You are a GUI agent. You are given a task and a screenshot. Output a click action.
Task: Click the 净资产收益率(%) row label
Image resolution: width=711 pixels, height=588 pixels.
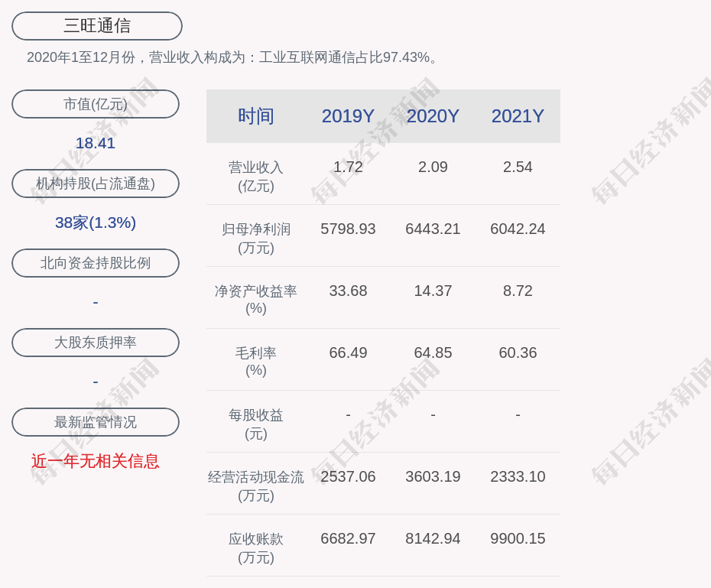[256, 300]
